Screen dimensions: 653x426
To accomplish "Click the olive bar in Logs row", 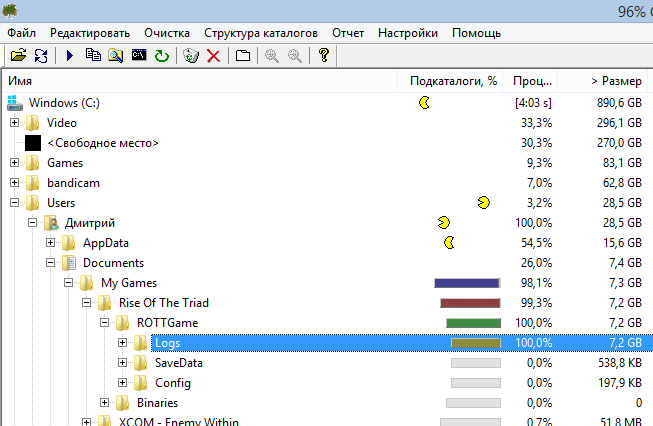I will click(476, 343).
